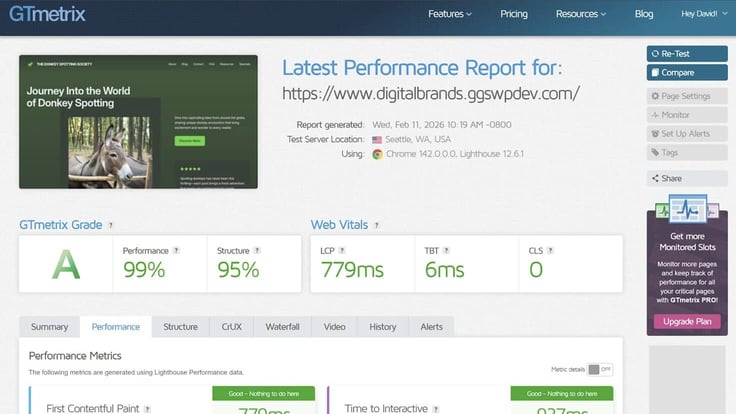The height and width of the screenshot is (414, 736).
Task: Switch to the Alerts tab
Action: (x=431, y=327)
